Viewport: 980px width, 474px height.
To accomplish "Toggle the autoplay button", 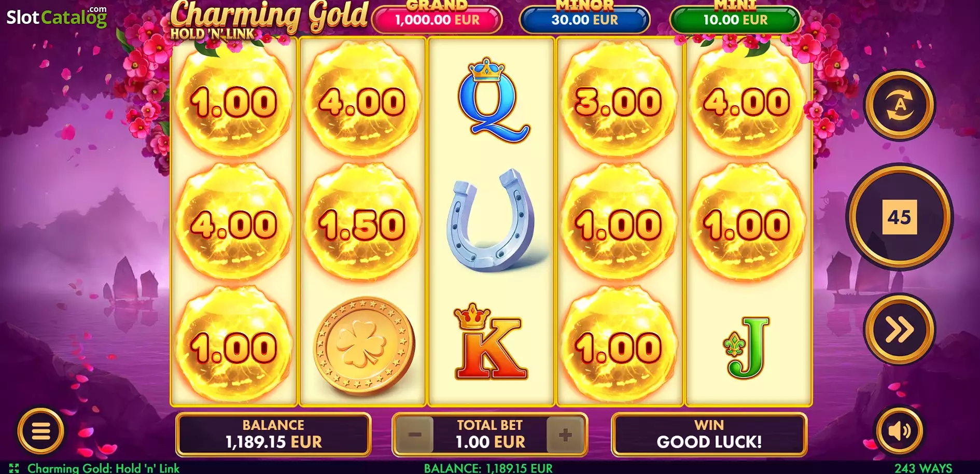I will 900,105.
